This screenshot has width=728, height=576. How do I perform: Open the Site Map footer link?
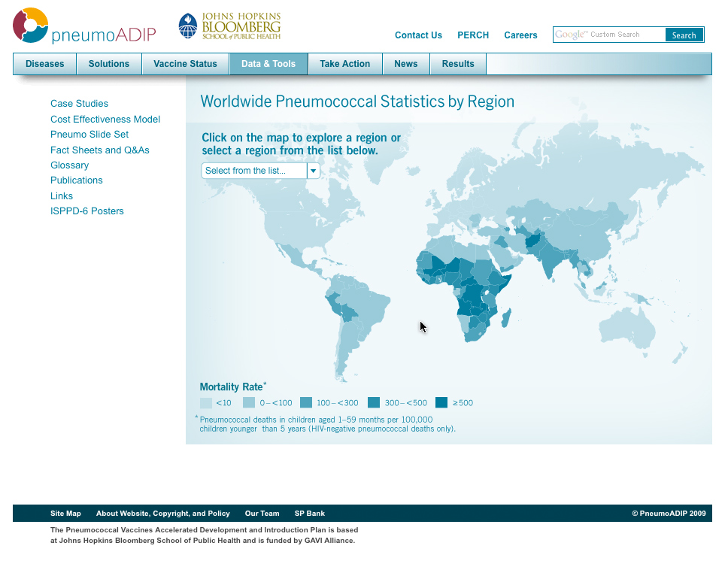(65, 514)
